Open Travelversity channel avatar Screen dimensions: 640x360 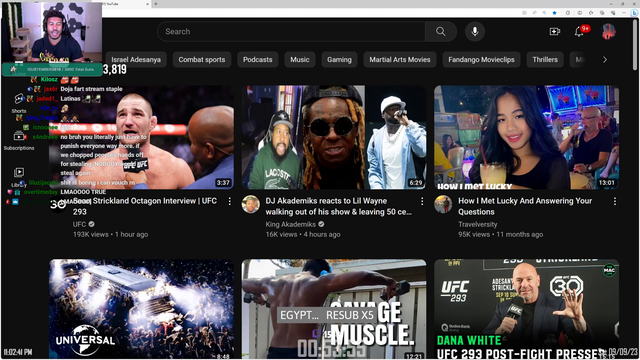tap(443, 204)
